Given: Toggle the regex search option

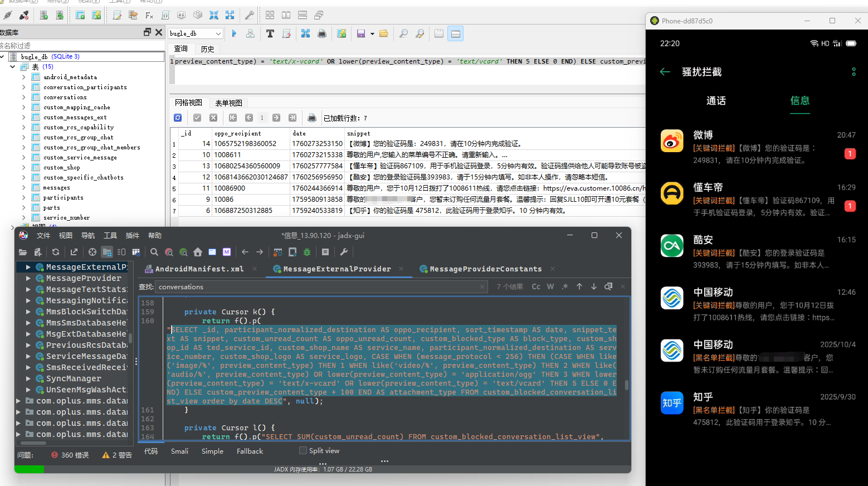Looking at the screenshot, I should [x=565, y=286].
